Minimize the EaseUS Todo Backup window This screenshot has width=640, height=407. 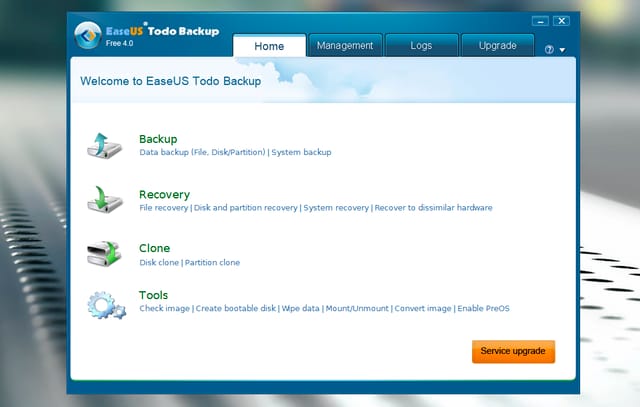540,21
